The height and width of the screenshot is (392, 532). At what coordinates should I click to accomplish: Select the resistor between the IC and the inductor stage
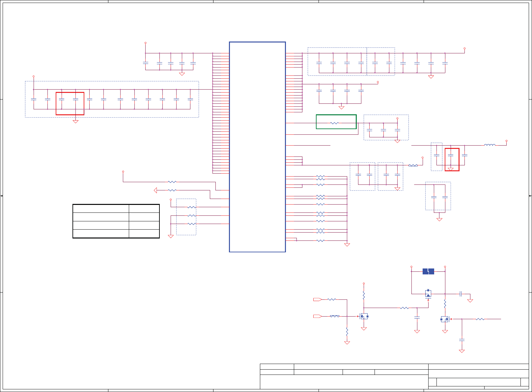pyautogui.click(x=413, y=165)
